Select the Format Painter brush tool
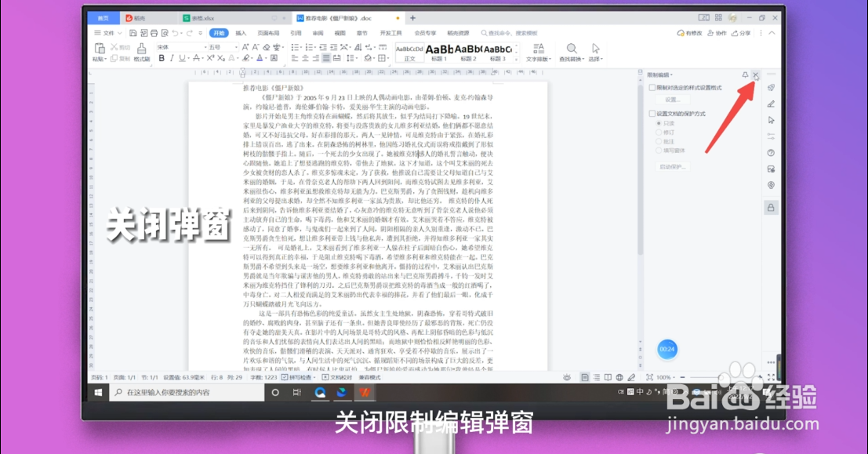The width and height of the screenshot is (868, 454). point(142,49)
